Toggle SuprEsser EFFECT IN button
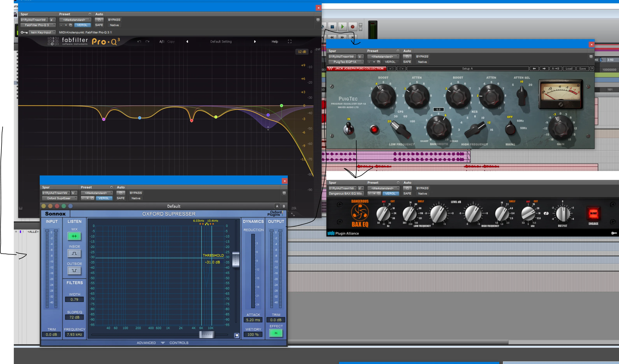Screen dimensions: 619x364 tap(276, 333)
